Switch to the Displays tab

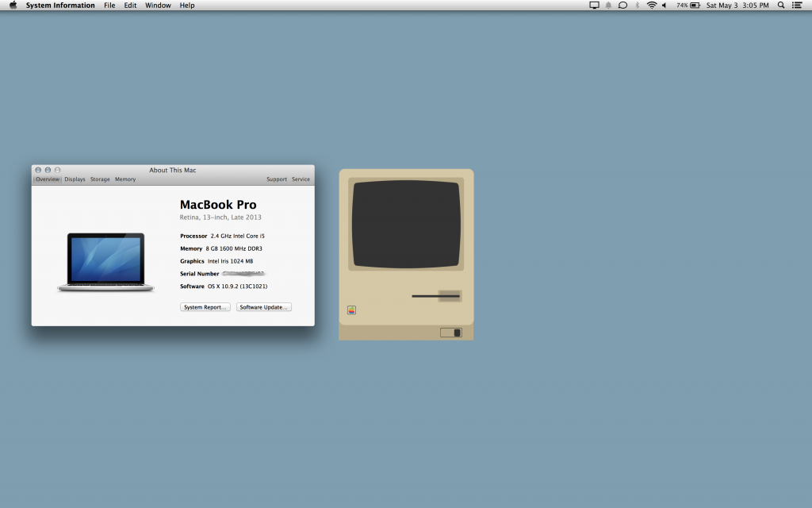75,179
